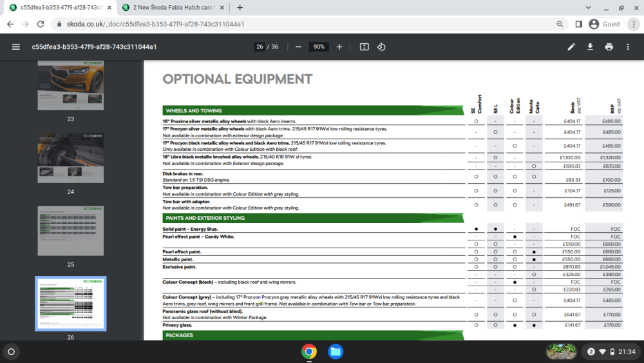Click the £590.00 RRP price
The width and height of the screenshot is (644, 363).
pos(612,205)
